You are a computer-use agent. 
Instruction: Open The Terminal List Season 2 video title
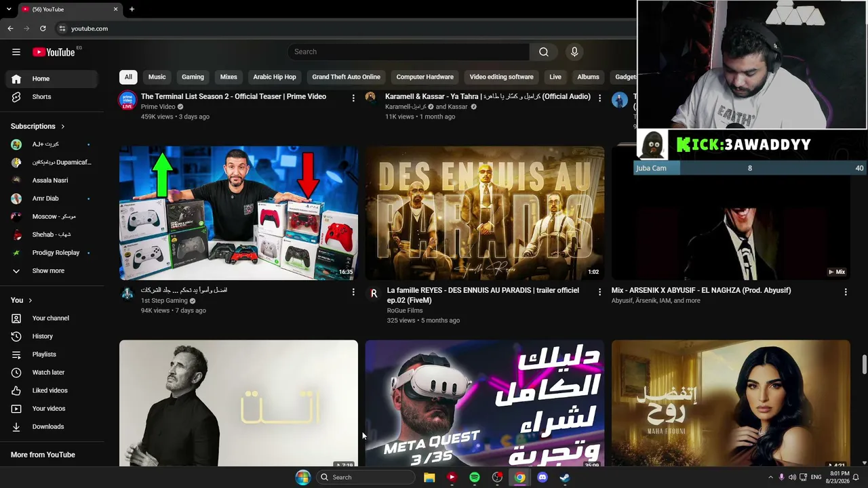[233, 97]
